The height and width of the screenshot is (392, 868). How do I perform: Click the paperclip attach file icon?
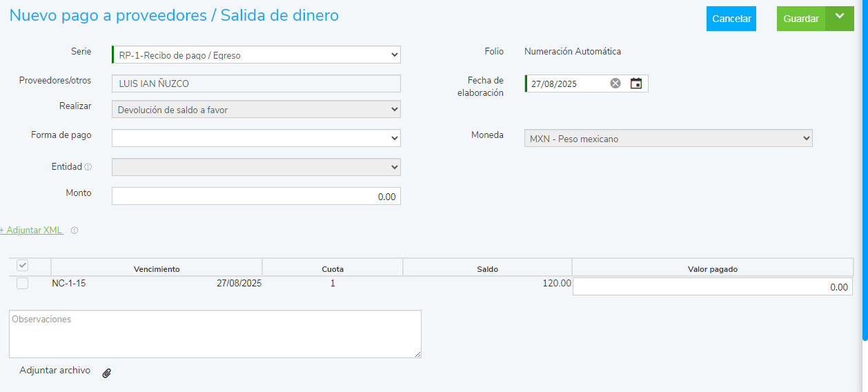pyautogui.click(x=106, y=373)
